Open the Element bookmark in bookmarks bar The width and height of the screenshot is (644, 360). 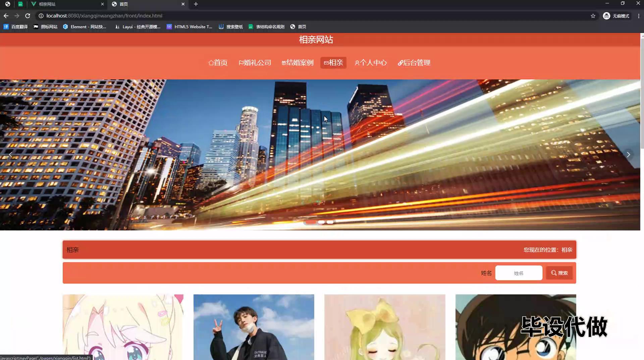point(85,27)
